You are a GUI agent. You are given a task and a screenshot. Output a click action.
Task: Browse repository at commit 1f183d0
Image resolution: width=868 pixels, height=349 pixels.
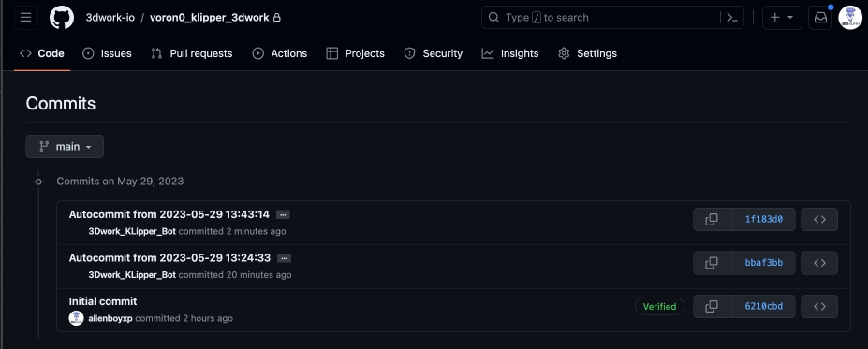[x=819, y=219]
